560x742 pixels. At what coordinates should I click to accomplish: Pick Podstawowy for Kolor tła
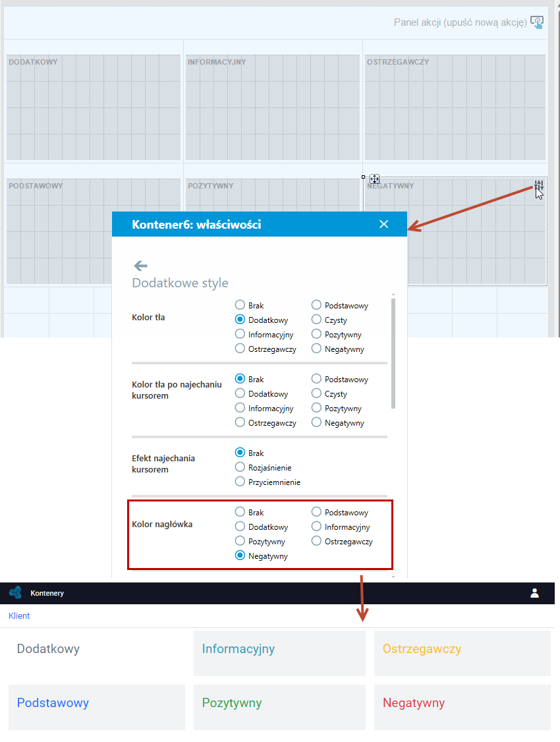pyautogui.click(x=316, y=305)
